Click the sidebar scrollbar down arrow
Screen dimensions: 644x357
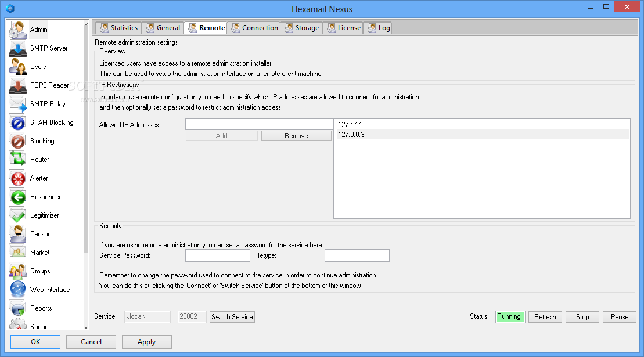point(87,327)
